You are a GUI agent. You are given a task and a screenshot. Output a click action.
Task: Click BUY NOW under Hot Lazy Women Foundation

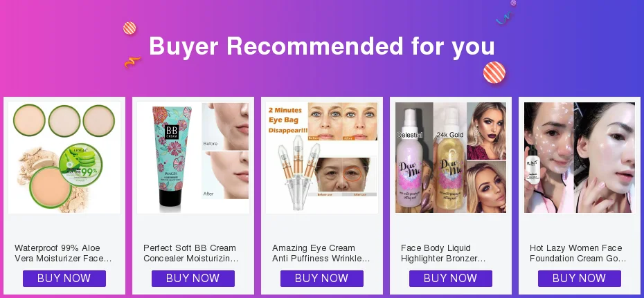[x=579, y=279]
